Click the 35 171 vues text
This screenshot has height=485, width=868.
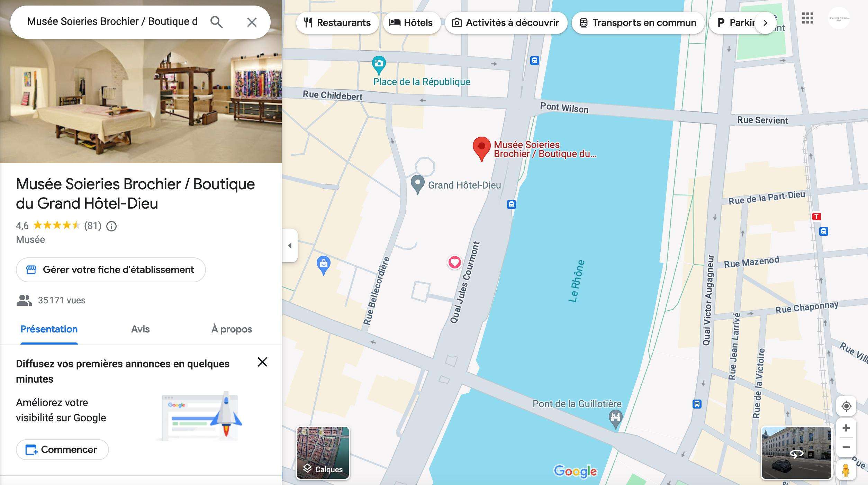[x=62, y=300]
